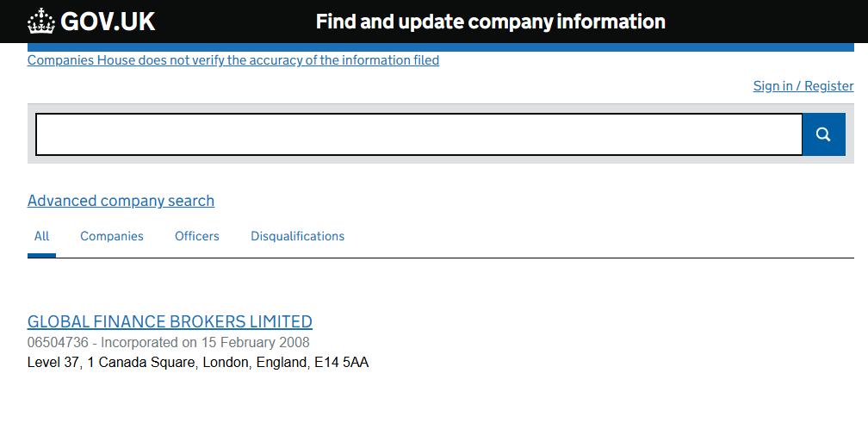Click the 'Find and update company information' header
Screen dimensions: 868x448
pyautogui.click(x=491, y=22)
